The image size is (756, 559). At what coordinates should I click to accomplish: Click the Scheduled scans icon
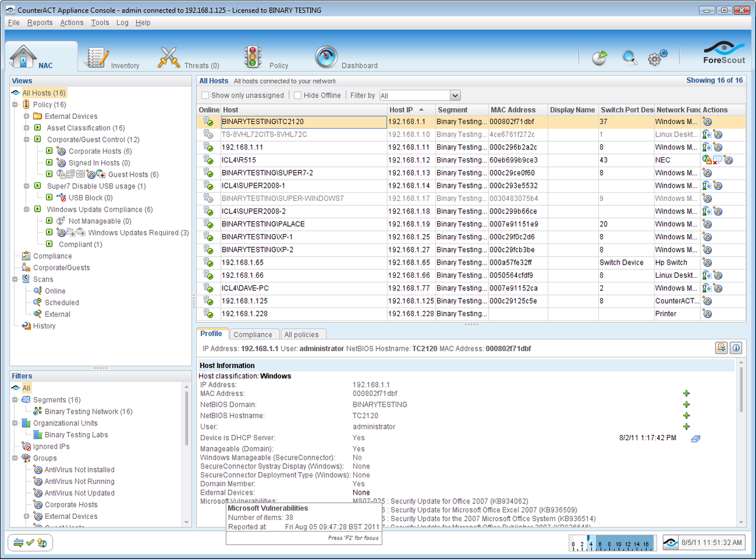pyautogui.click(x=38, y=303)
